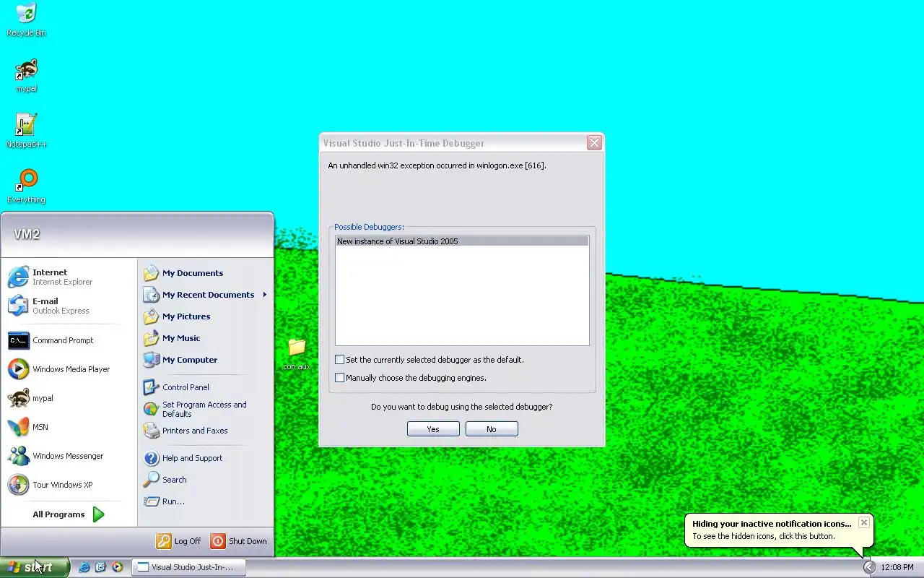Open Printers and Faxes
Image resolution: width=924 pixels, height=578 pixels.
(x=205, y=431)
